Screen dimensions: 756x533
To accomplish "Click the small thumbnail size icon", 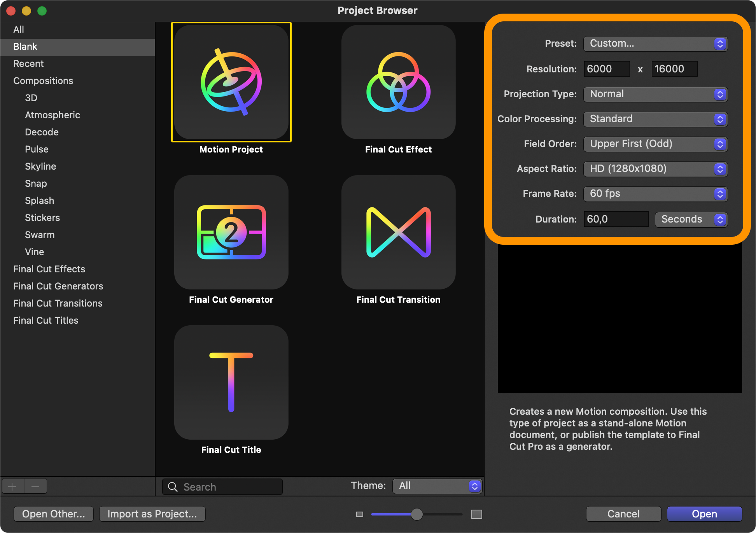I will pyautogui.click(x=360, y=514).
